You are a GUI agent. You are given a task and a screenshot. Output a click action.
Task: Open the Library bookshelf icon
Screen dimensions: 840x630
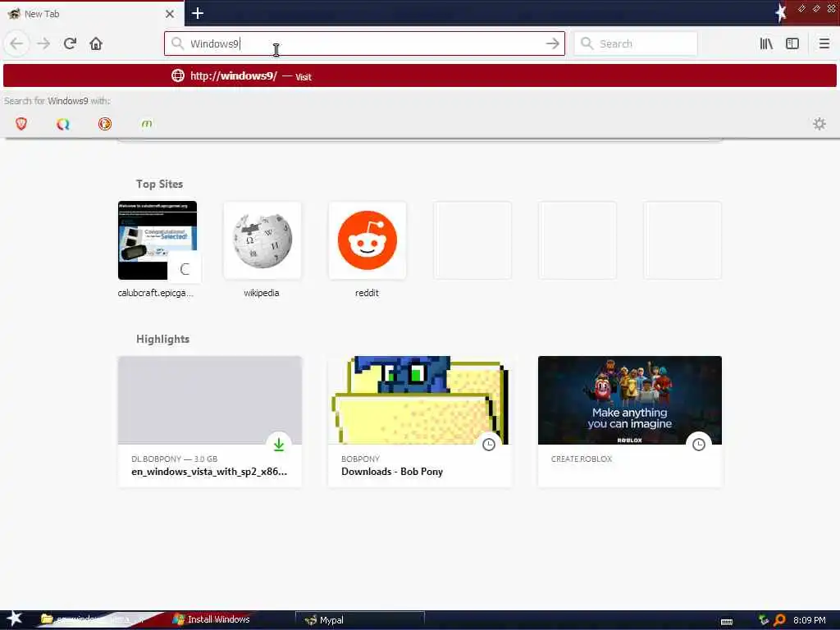[766, 43]
